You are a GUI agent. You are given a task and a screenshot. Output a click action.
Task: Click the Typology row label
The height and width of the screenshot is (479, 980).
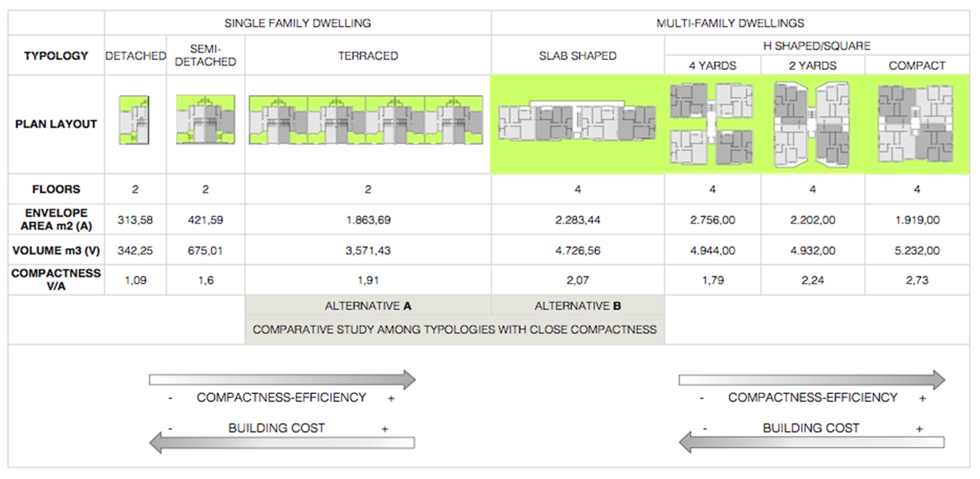tap(56, 56)
